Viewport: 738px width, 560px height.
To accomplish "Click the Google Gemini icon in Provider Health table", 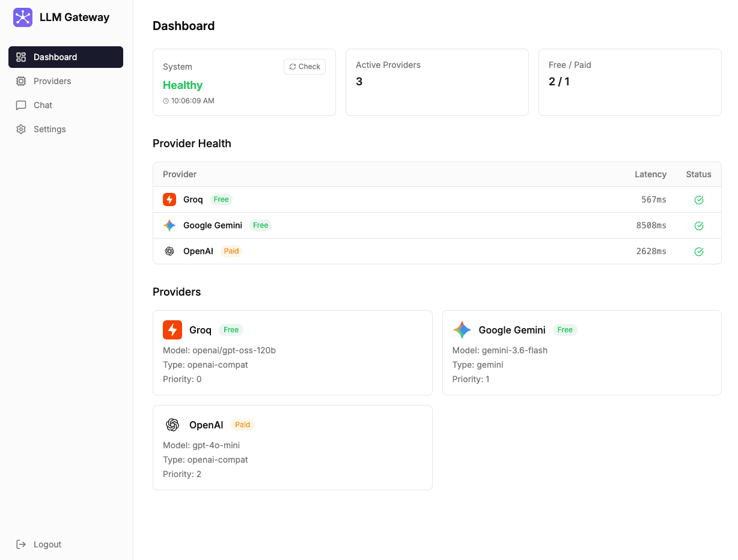I will (169, 225).
